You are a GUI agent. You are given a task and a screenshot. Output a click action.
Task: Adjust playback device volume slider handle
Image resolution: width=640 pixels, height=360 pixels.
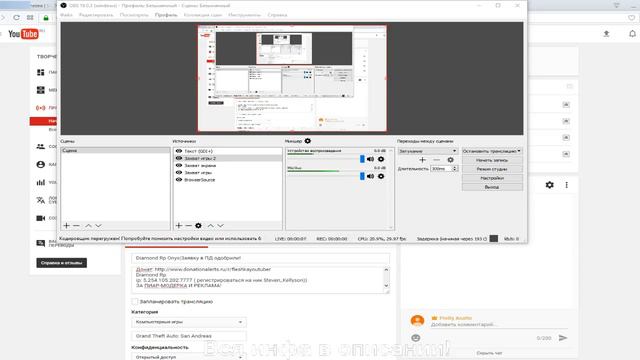coord(362,159)
